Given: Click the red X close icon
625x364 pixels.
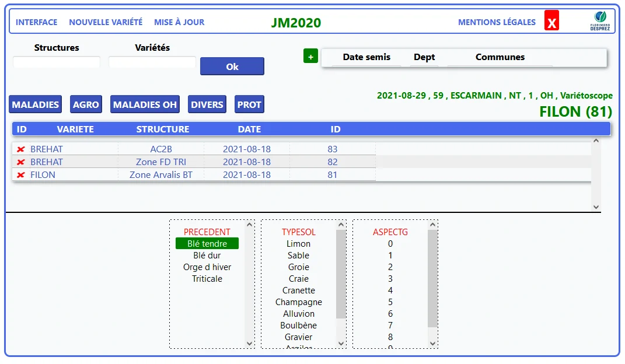Looking at the screenshot, I should click(x=551, y=22).
